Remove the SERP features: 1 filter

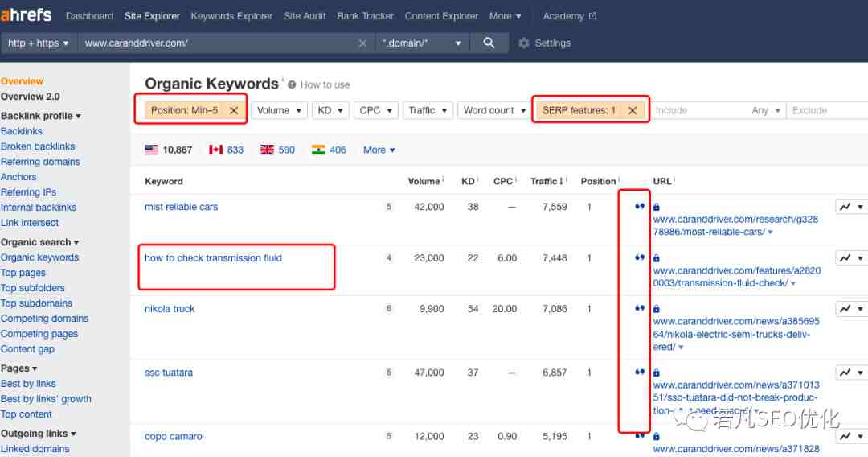click(633, 110)
